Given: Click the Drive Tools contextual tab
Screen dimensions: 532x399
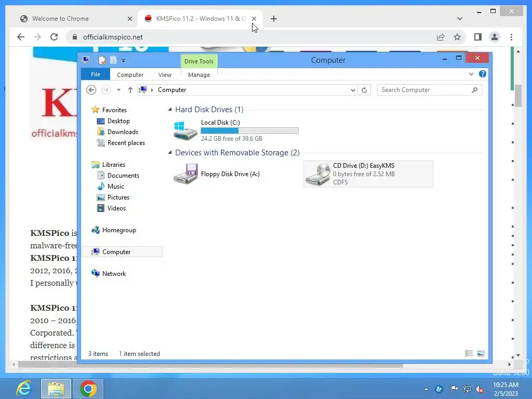Looking at the screenshot, I should tap(199, 61).
